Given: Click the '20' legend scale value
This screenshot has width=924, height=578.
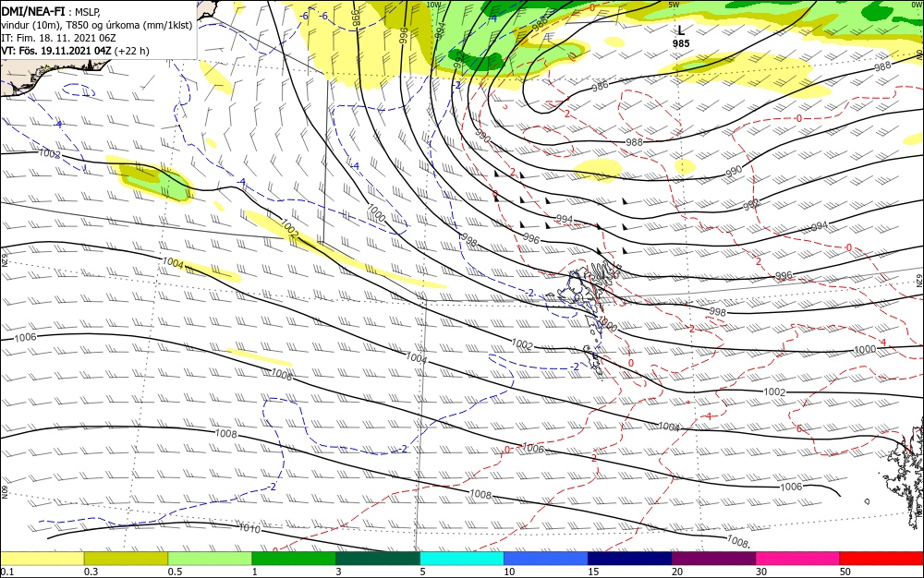Looking at the screenshot, I should coord(677,572).
